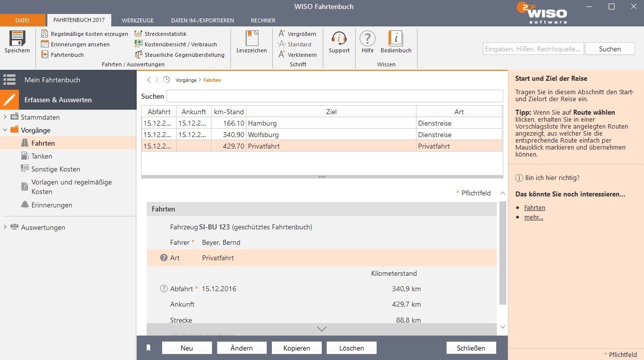Viewport: 644px width, 360px height.
Task: Click the history clock icon in breadcrumb
Action: point(167,80)
